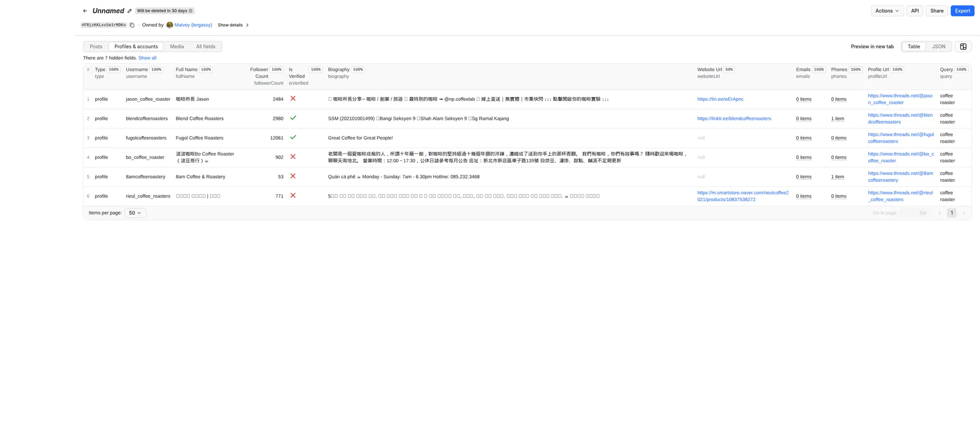Open the Naver smartstore product link
Screen dimensions: 980x428
click(743, 196)
